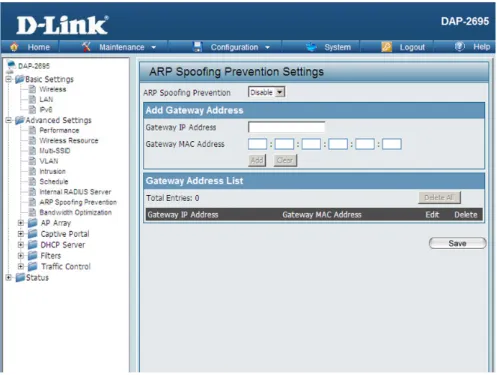
Task: Click the Save button
Action: pyautogui.click(x=457, y=243)
